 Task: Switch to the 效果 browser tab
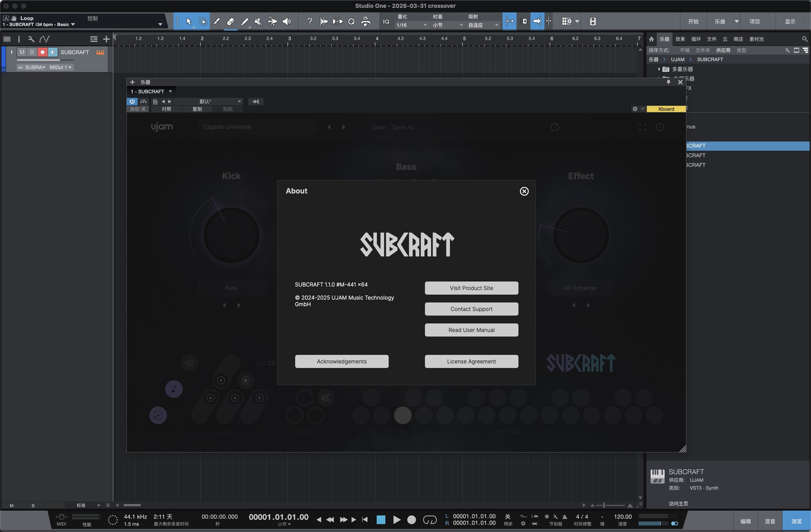click(680, 39)
